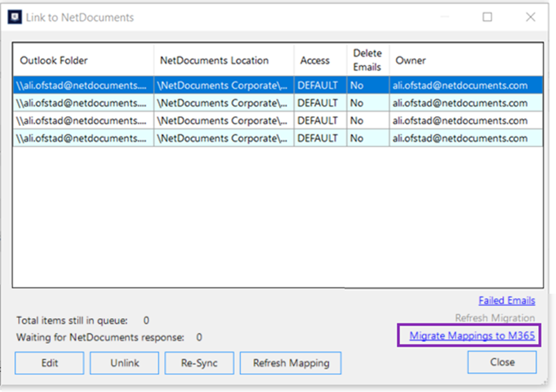556x392 pixels.
Task: Click the Delete Emails column header
Action: 367,60
